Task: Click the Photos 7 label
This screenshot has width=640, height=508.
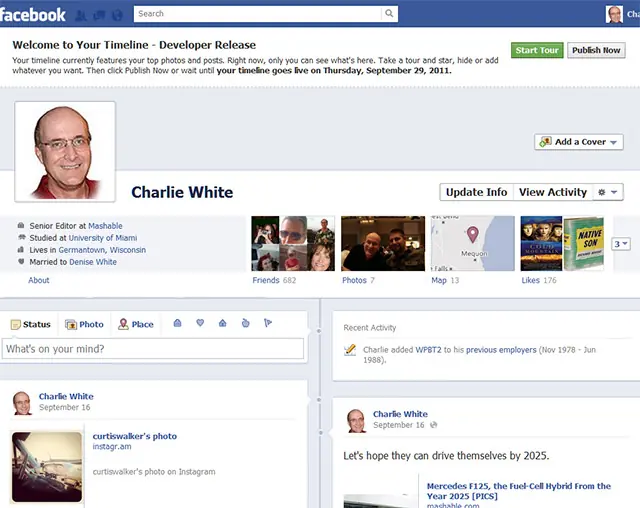Action: (x=358, y=280)
